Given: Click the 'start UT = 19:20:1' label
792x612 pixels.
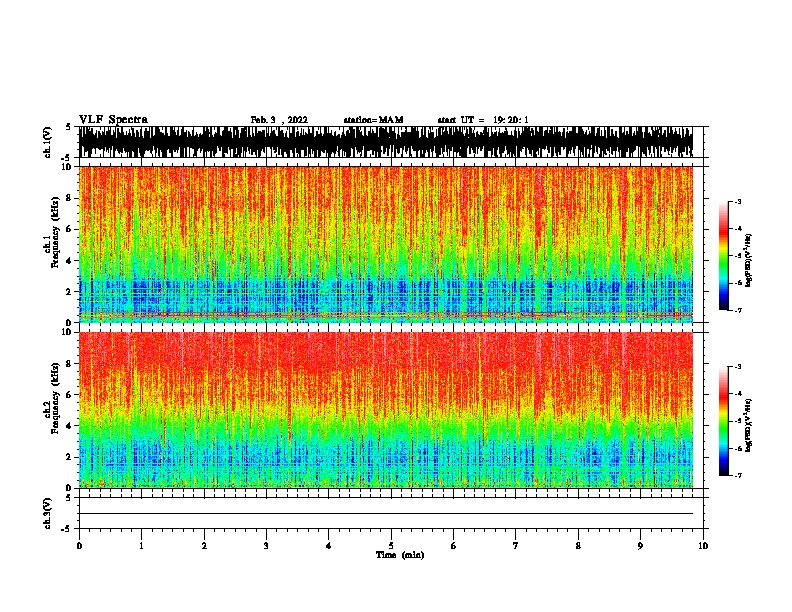Looking at the screenshot, I should 482,120.
